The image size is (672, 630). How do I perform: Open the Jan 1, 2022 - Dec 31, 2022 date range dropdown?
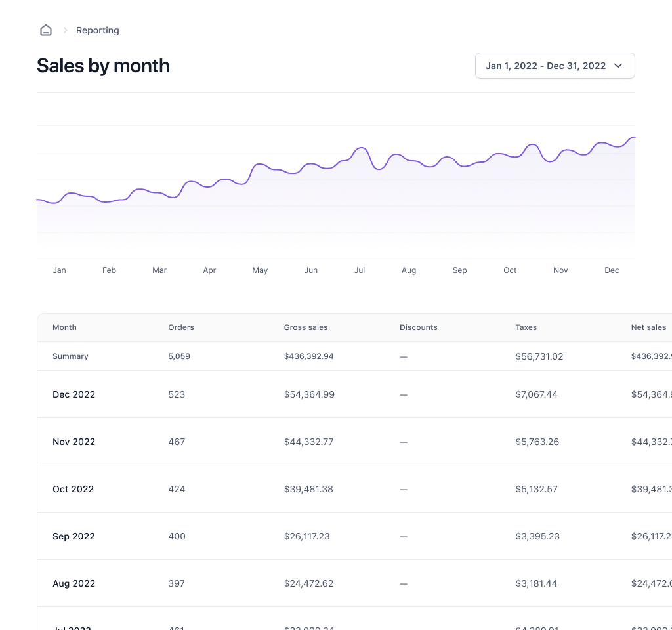[x=555, y=66]
